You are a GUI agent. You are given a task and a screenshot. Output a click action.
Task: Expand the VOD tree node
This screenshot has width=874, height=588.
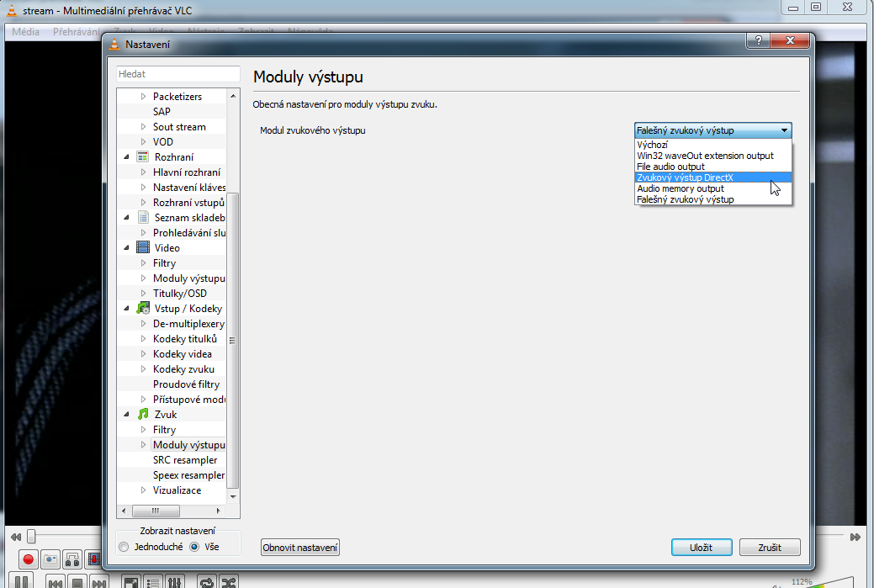pos(143,141)
